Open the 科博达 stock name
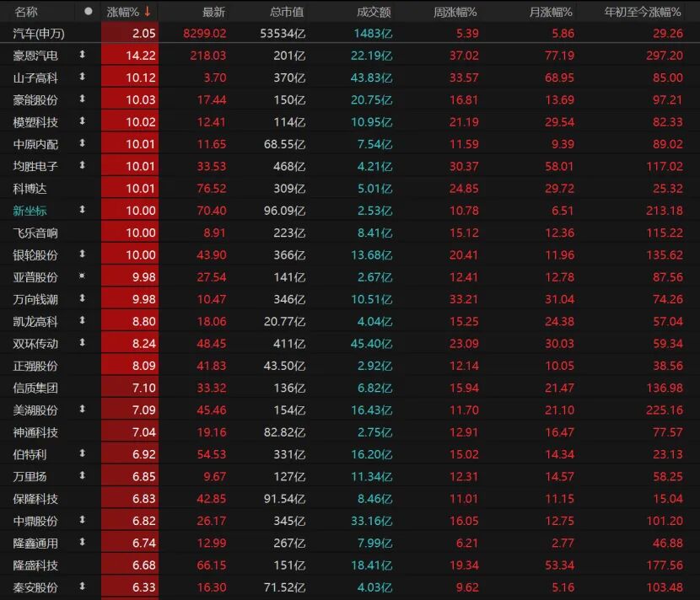 click(31, 188)
